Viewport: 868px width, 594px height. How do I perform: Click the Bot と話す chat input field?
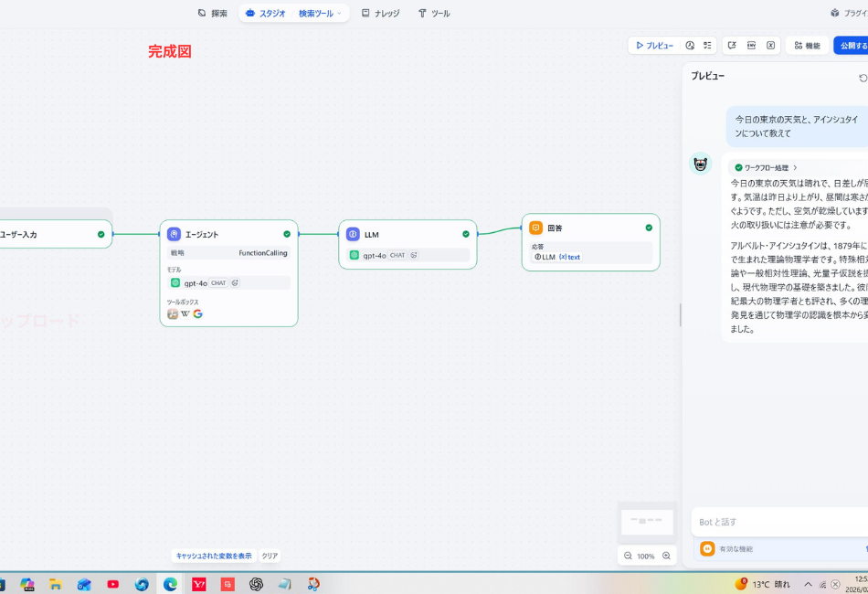[777, 522]
